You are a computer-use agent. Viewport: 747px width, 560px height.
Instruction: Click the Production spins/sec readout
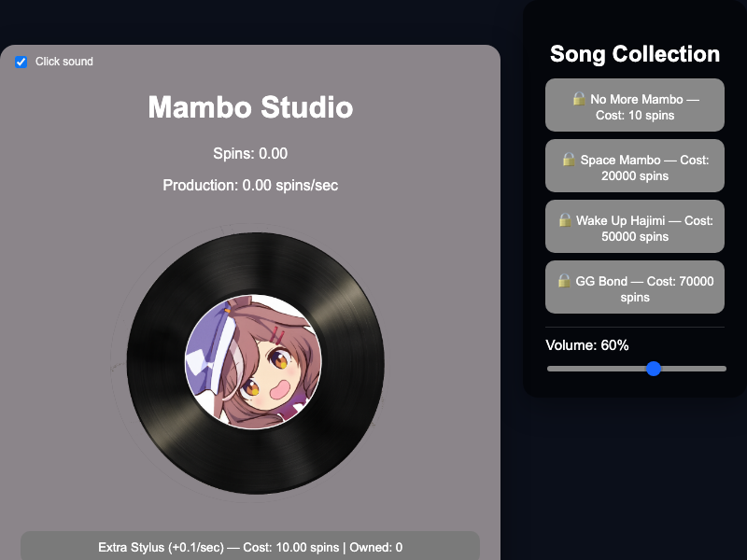(250, 185)
